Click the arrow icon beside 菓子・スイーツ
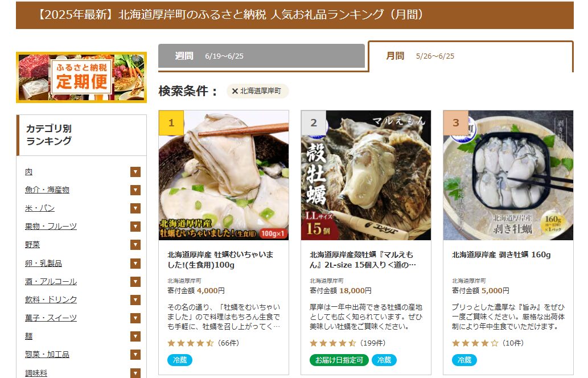Image resolution: width=588 pixels, height=378 pixels. pos(135,318)
